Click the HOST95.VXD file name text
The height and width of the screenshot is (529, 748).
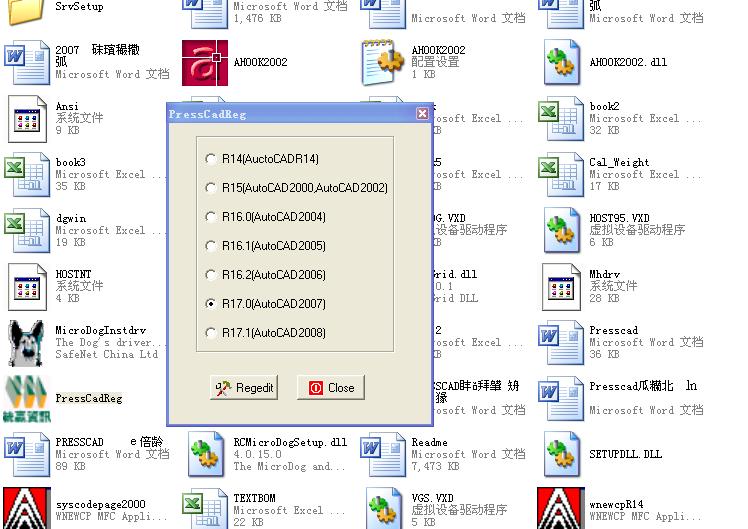(x=619, y=218)
